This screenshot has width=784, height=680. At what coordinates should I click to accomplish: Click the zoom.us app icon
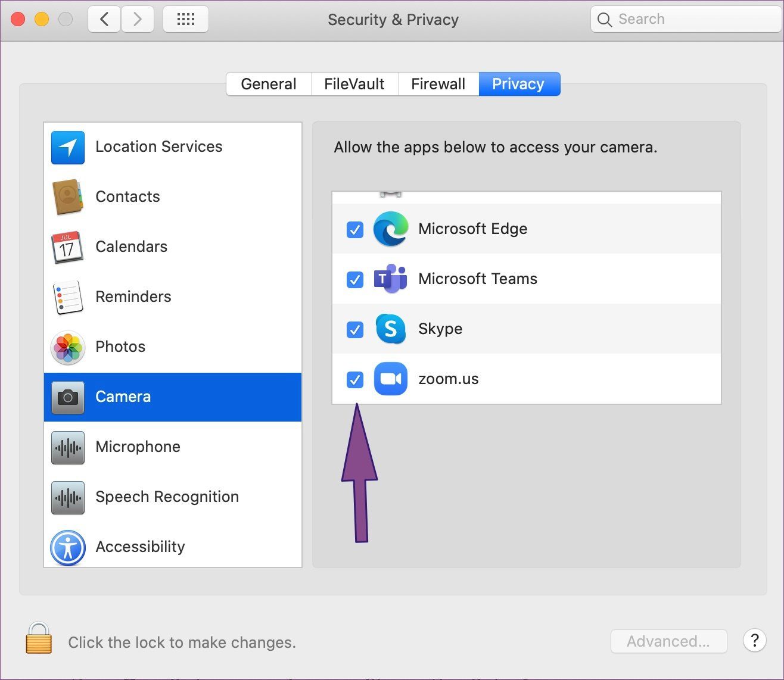391,379
